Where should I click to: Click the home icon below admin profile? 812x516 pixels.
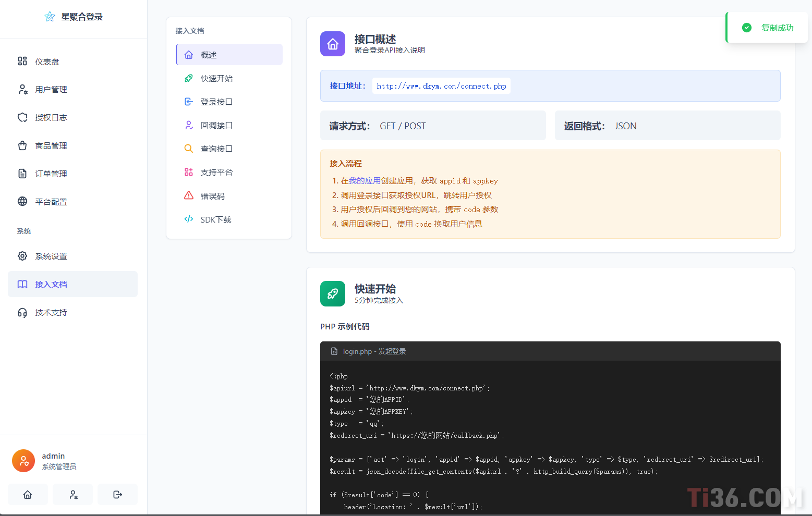pyautogui.click(x=28, y=494)
